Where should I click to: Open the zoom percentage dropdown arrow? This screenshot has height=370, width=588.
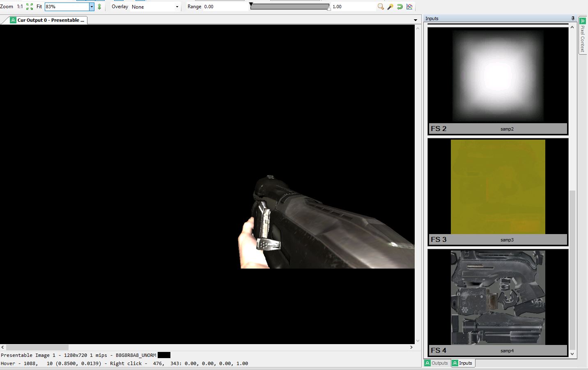pyautogui.click(x=92, y=7)
